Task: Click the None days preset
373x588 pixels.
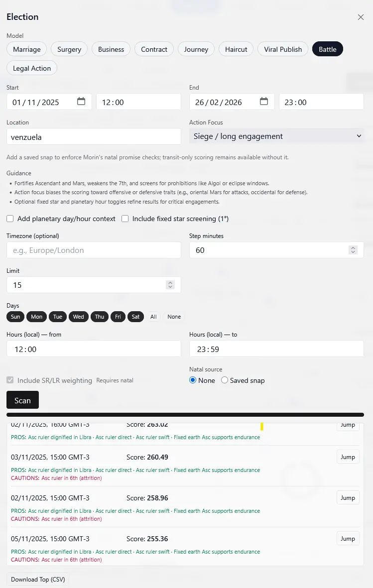Action: [174, 317]
